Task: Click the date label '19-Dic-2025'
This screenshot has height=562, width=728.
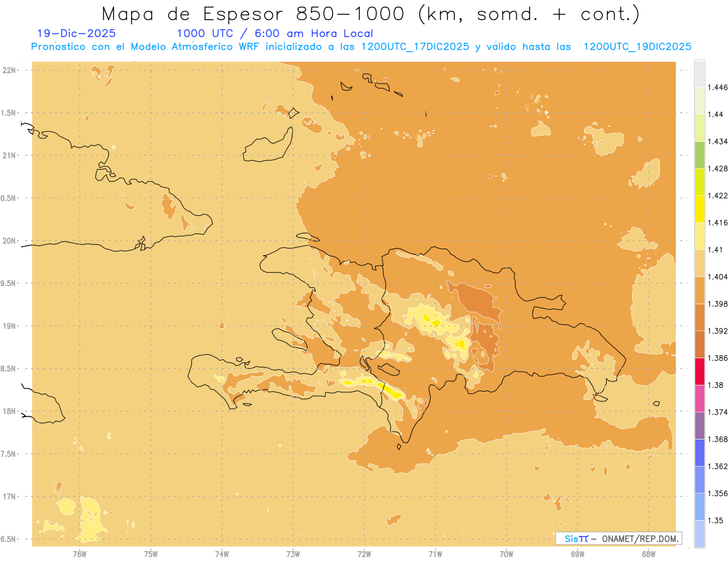Action: (x=76, y=34)
